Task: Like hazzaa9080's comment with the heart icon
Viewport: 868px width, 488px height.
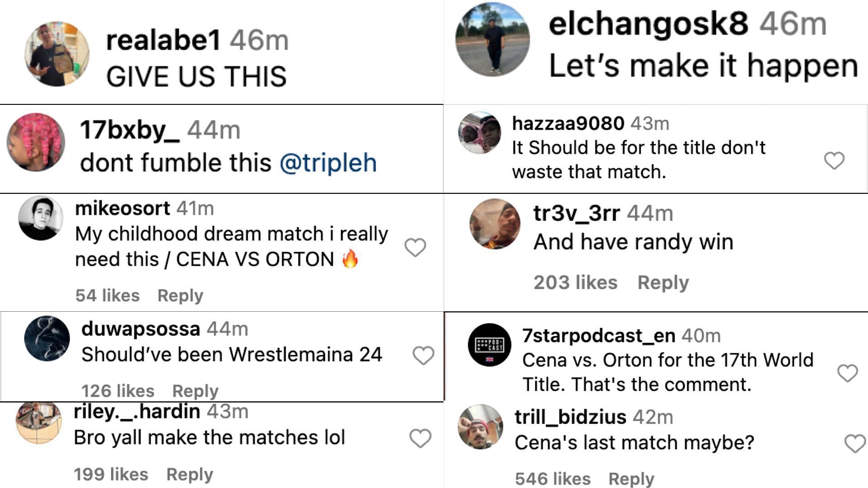Action: point(834,160)
